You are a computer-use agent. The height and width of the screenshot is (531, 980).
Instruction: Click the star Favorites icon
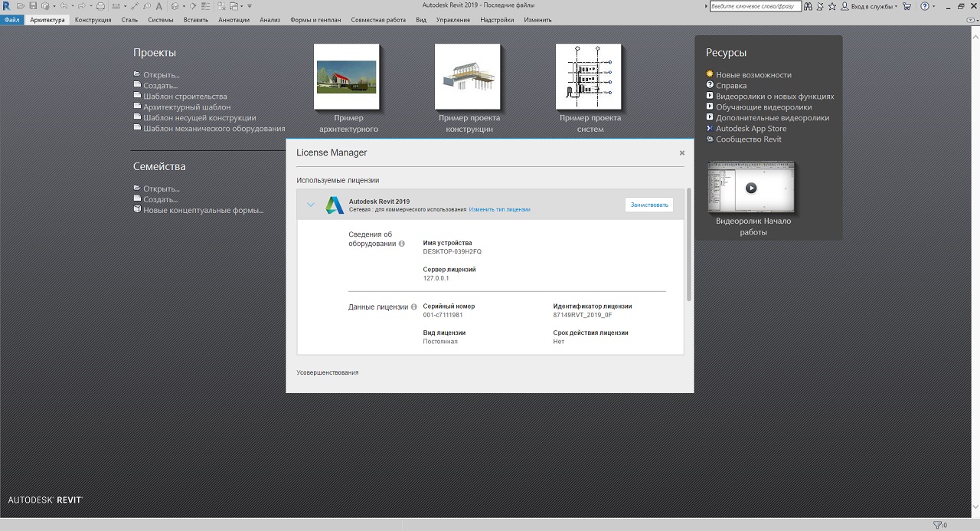click(x=832, y=6)
